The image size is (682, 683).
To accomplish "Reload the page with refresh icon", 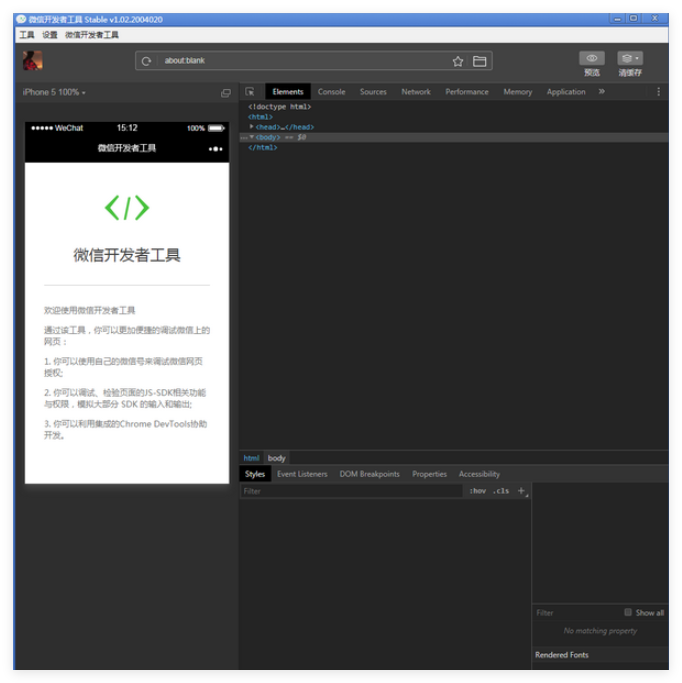I will (146, 61).
